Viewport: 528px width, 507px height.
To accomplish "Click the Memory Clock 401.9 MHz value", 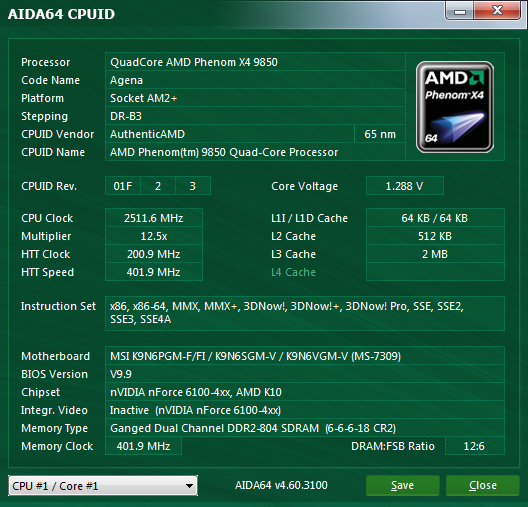I will click(x=143, y=446).
